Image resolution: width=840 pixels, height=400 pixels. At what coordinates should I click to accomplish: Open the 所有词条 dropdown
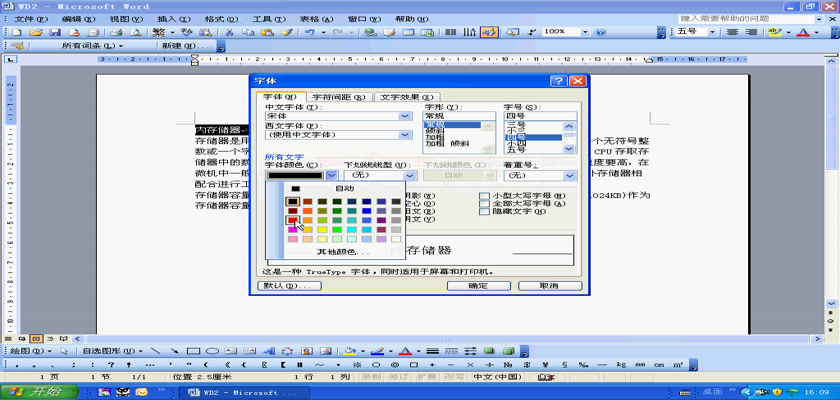click(92, 46)
